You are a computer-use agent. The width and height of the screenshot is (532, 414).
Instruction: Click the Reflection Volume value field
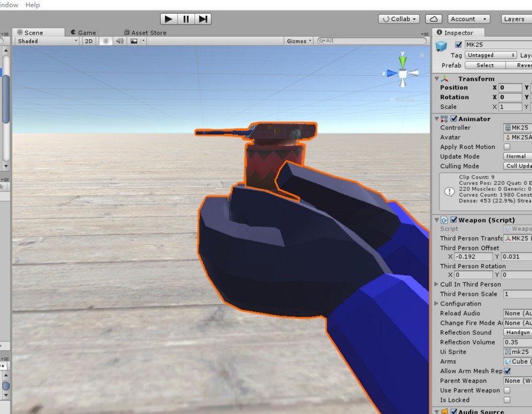click(517, 342)
